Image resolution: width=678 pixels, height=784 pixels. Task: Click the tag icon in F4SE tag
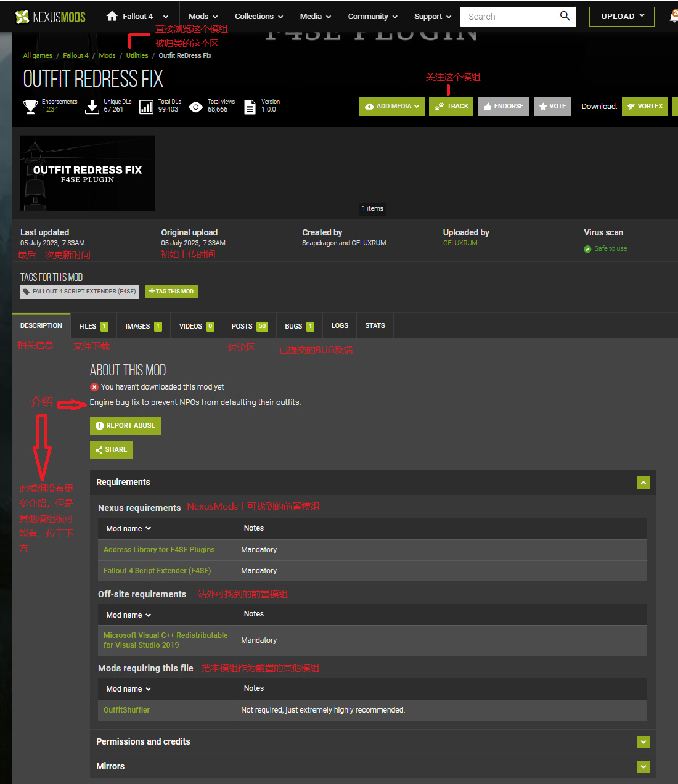pyautogui.click(x=27, y=292)
